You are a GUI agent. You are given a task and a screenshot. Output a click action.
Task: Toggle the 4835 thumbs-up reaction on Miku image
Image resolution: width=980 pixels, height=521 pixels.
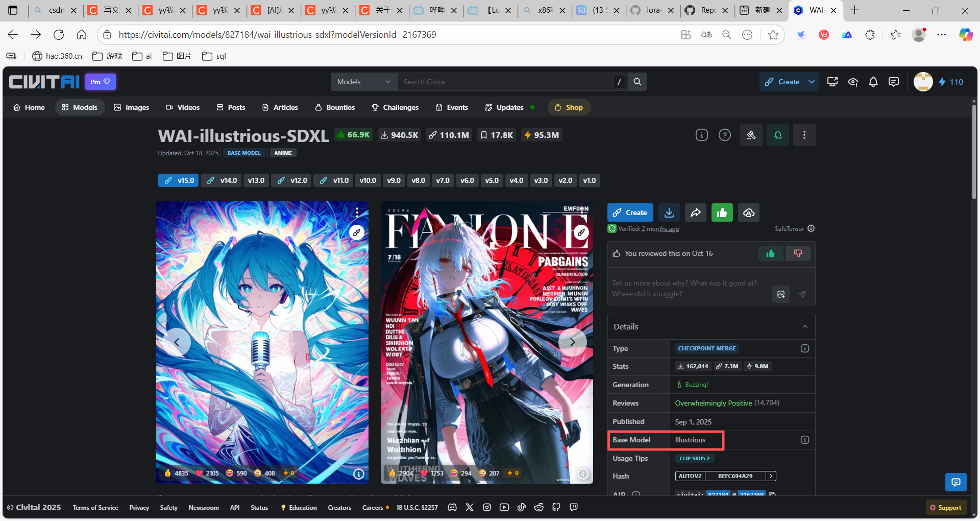point(177,473)
